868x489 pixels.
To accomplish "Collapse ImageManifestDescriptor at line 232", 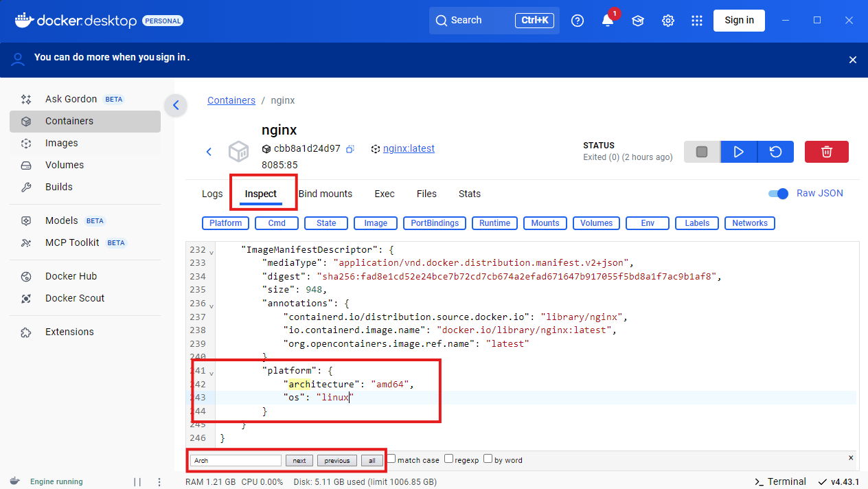I will [211, 252].
